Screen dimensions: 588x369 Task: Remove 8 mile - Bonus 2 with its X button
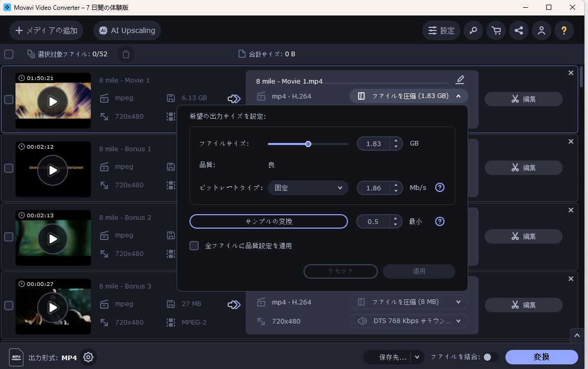pyautogui.click(x=571, y=210)
